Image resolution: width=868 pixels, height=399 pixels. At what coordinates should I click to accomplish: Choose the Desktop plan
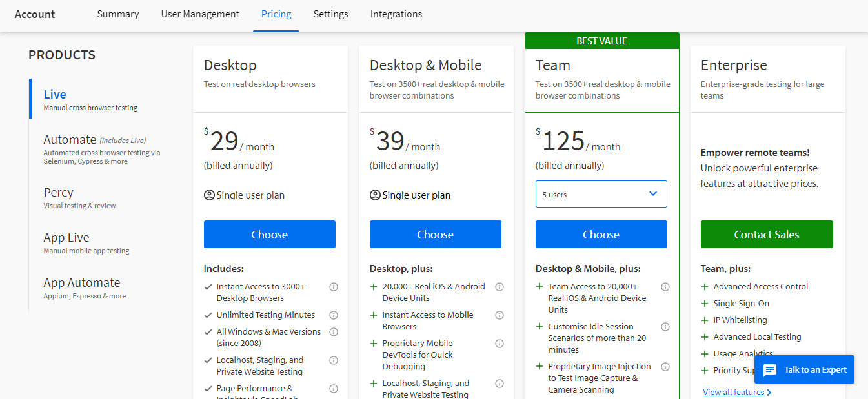click(270, 235)
